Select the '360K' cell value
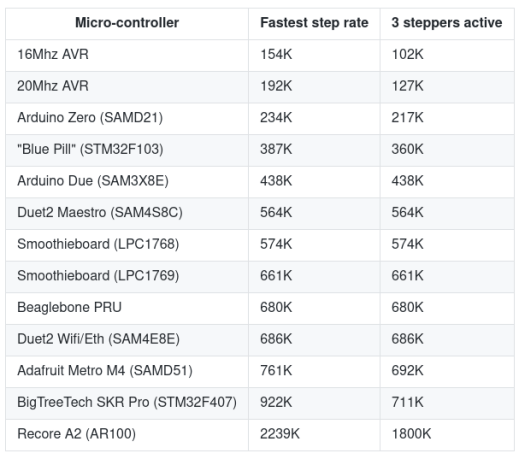 [x=407, y=149]
